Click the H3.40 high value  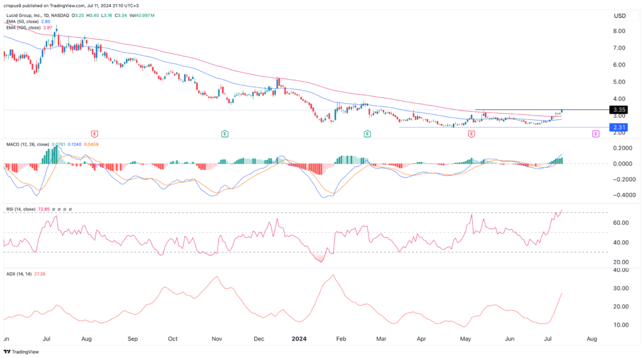pyautogui.click(x=92, y=15)
